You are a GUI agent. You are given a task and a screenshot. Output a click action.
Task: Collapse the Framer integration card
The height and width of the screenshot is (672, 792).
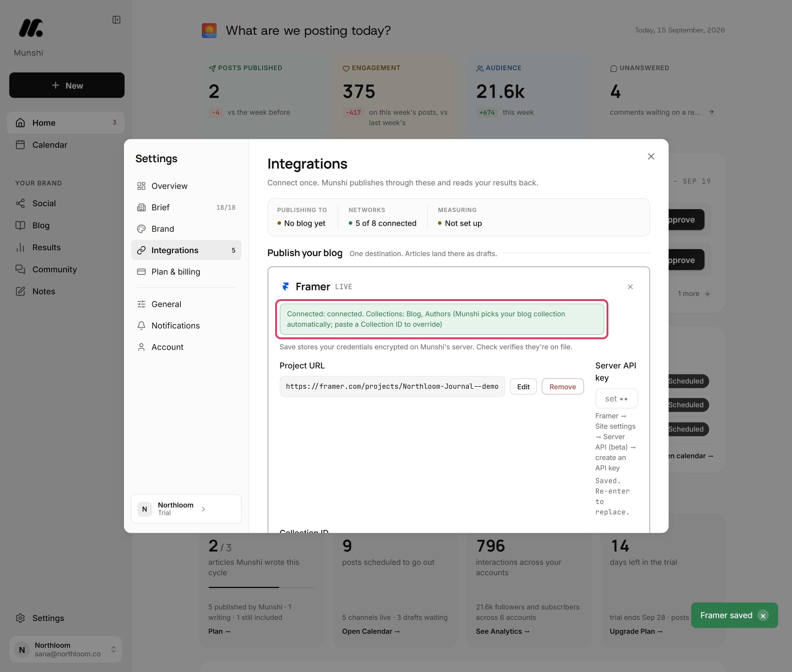pyautogui.click(x=630, y=287)
